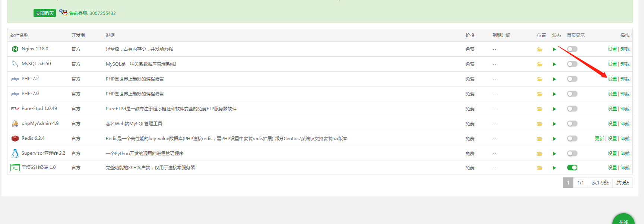
Task: Enable homepage display for Nginx 1.18.0
Action: 572,49
